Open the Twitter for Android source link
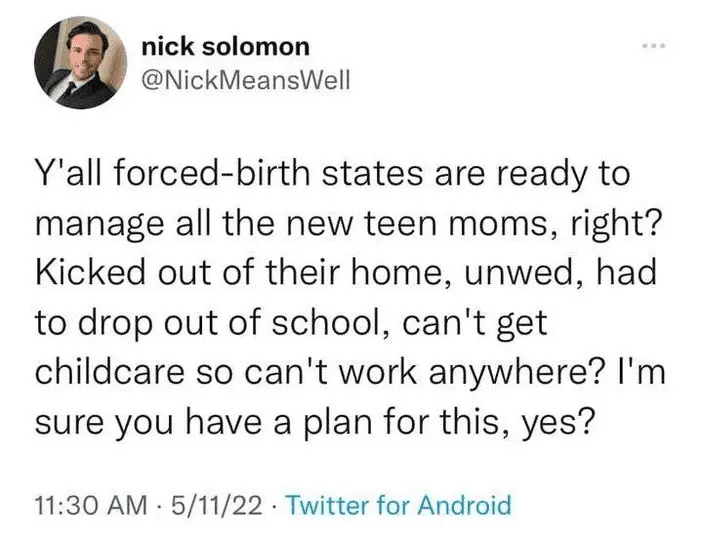The height and width of the screenshot is (540, 703). point(398,504)
